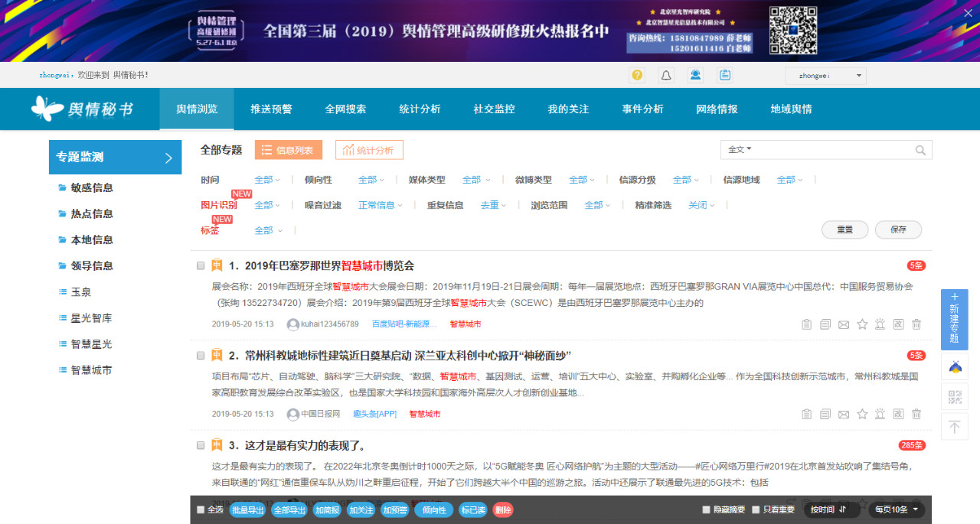The width and height of the screenshot is (980, 524).
Task: Click the edit 改 icon on 巴塞罗那 article
Action: [x=899, y=324]
